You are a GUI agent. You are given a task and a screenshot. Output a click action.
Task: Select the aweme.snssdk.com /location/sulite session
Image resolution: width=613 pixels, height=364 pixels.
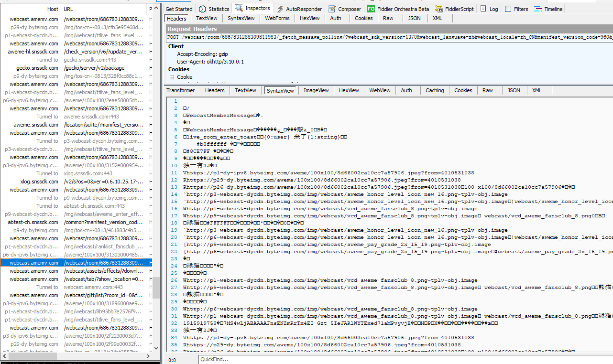point(77,125)
